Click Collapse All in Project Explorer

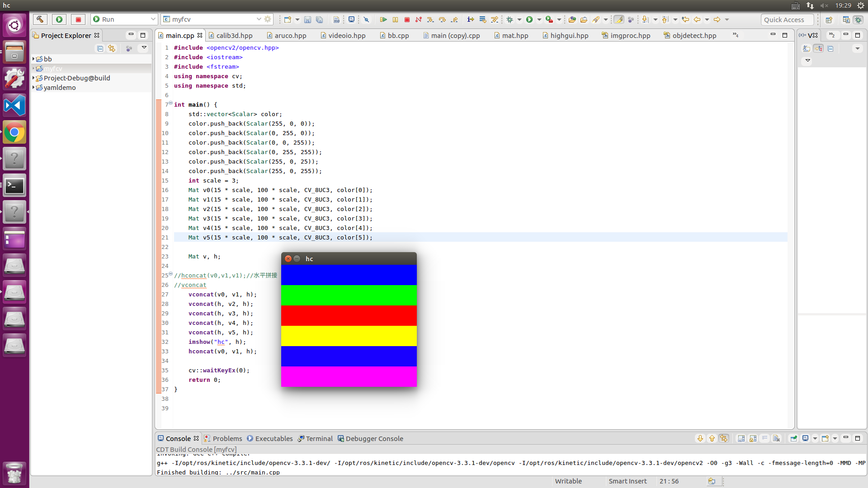pyautogui.click(x=100, y=48)
